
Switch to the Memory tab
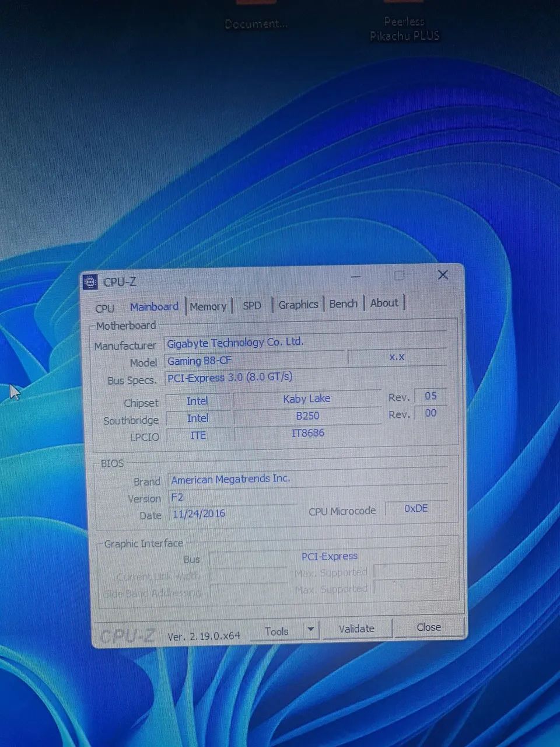pos(208,306)
